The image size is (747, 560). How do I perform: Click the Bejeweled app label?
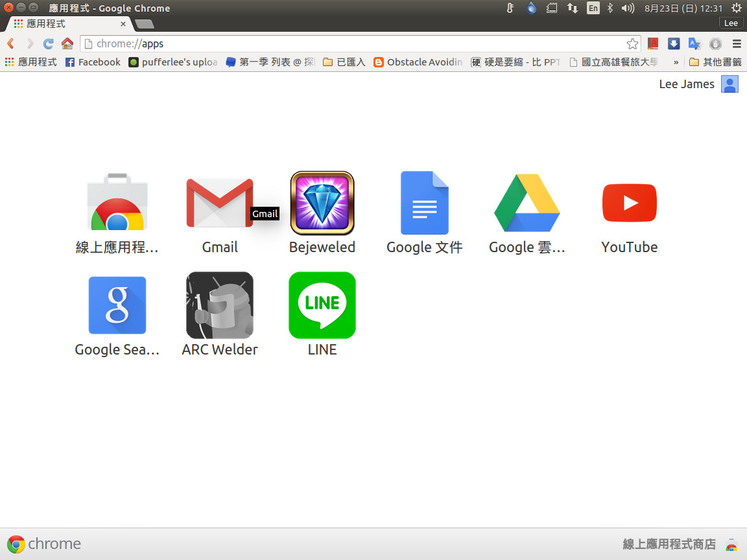(322, 247)
